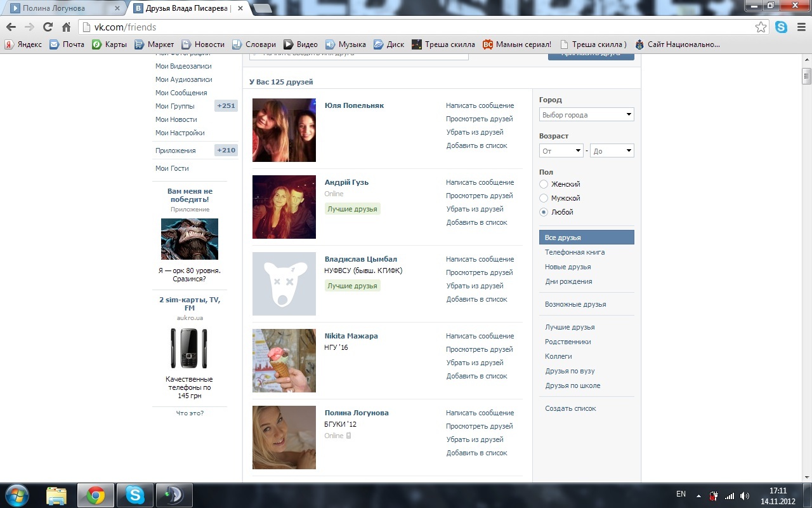Select Все друзья filter
The width and height of the screenshot is (812, 508).
click(x=586, y=237)
